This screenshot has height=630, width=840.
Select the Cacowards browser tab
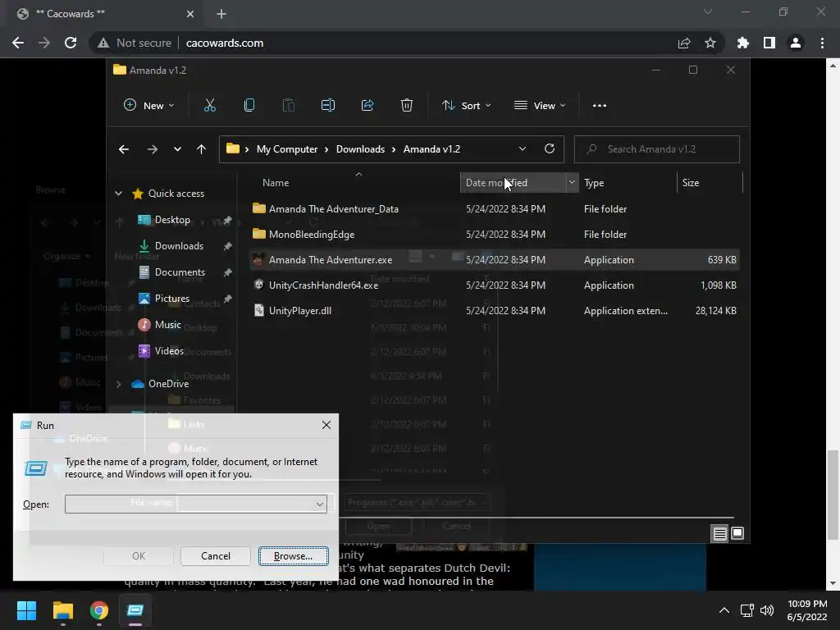(106, 14)
